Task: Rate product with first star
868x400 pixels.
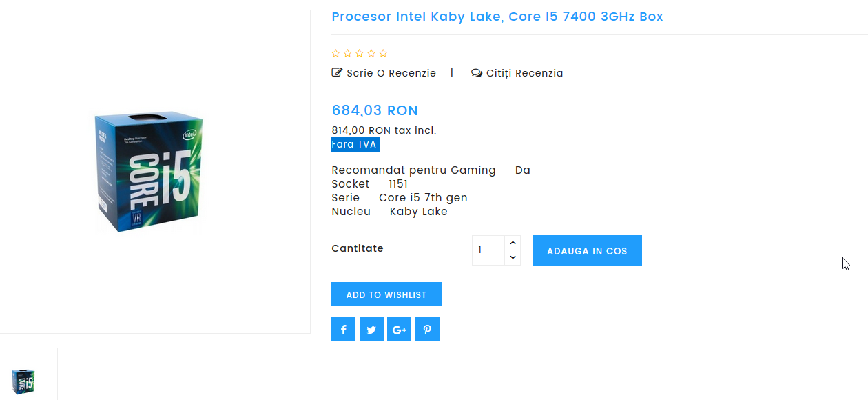Action: tap(336, 53)
